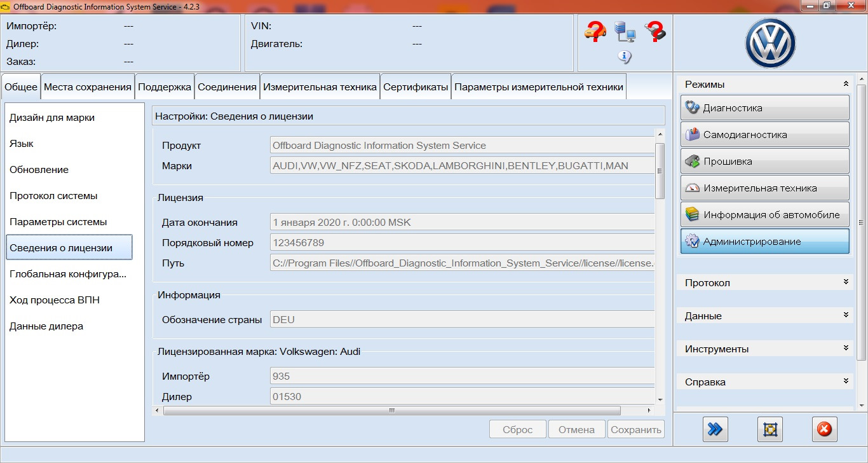Click the Обозначение страны field
The width and height of the screenshot is (868, 463).
tap(462, 320)
